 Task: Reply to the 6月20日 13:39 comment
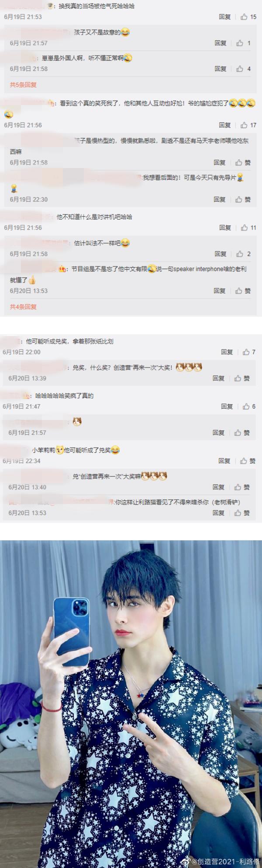coord(218,378)
